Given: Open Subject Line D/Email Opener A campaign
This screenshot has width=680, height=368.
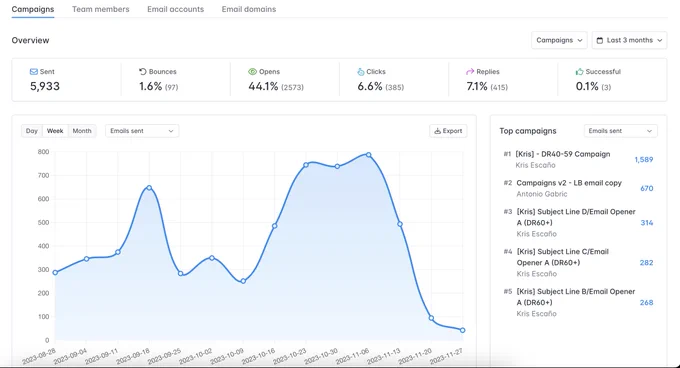Looking at the screenshot, I should (575, 217).
